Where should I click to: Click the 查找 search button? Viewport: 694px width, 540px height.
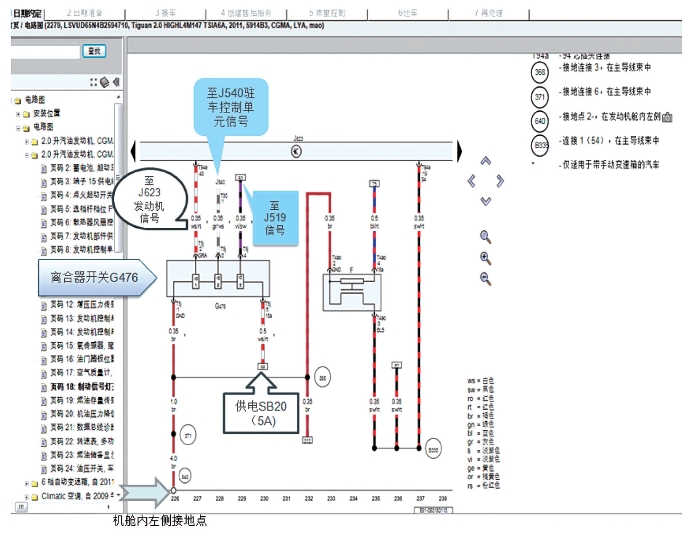94,51
